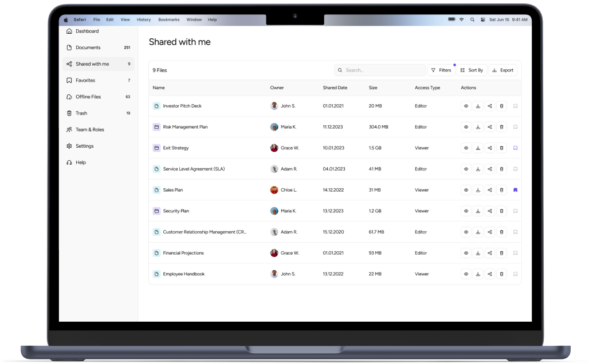
Task: Open Favorites in sidebar
Action: [x=99, y=81]
